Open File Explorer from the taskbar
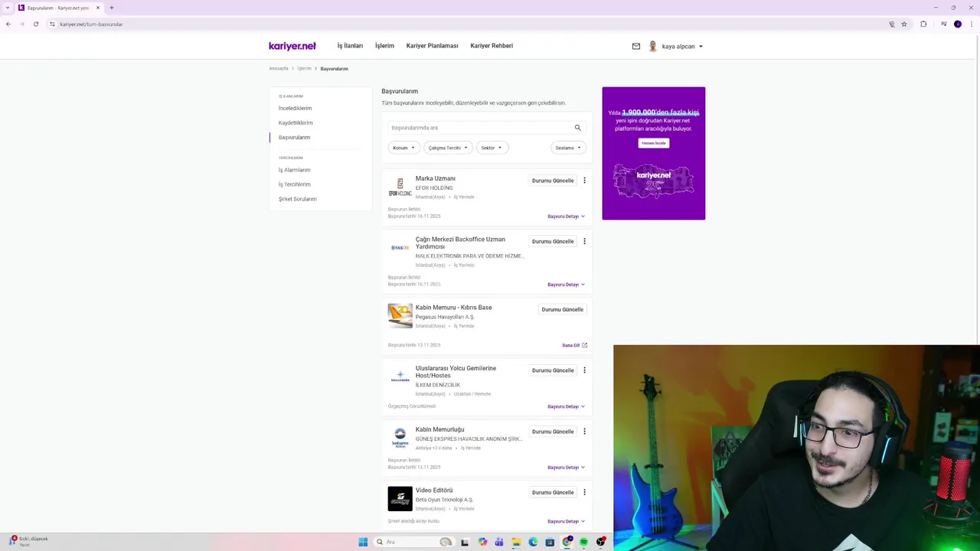Viewport: 980px width, 551px height. [516, 542]
